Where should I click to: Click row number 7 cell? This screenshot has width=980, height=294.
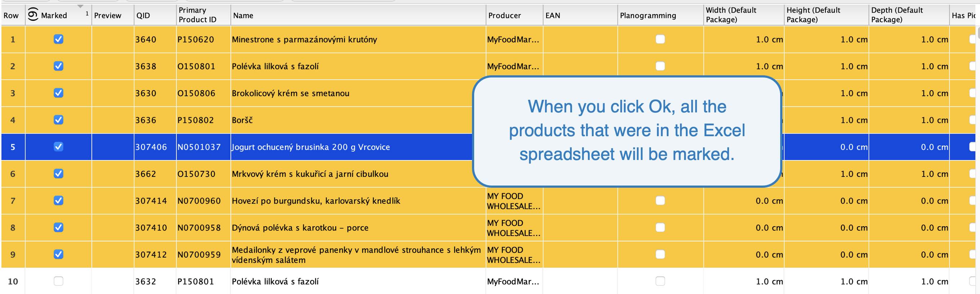click(13, 201)
